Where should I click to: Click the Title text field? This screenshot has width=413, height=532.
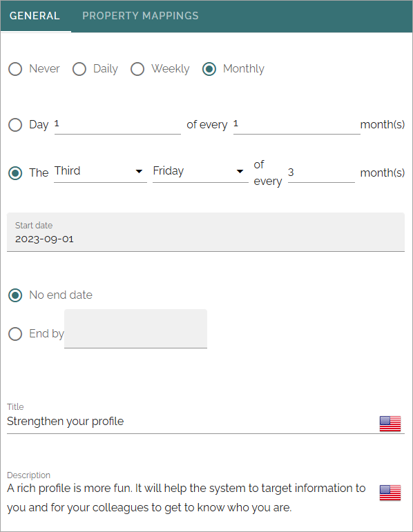click(x=192, y=422)
